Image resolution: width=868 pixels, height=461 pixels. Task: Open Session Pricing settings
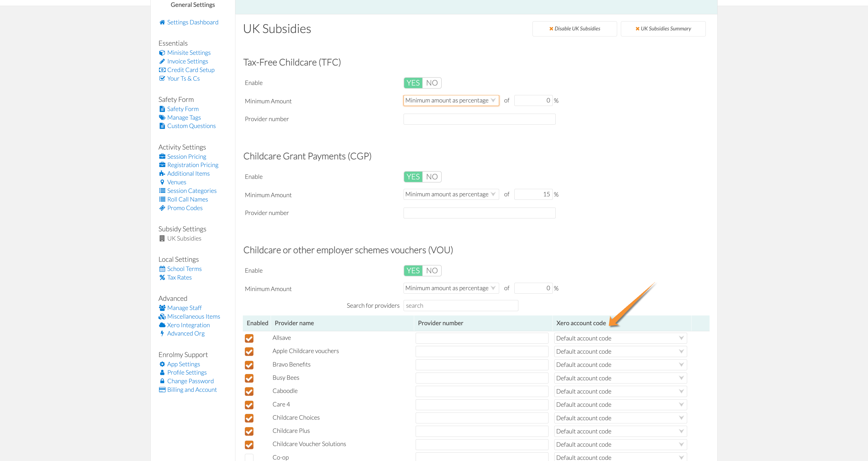tap(186, 156)
